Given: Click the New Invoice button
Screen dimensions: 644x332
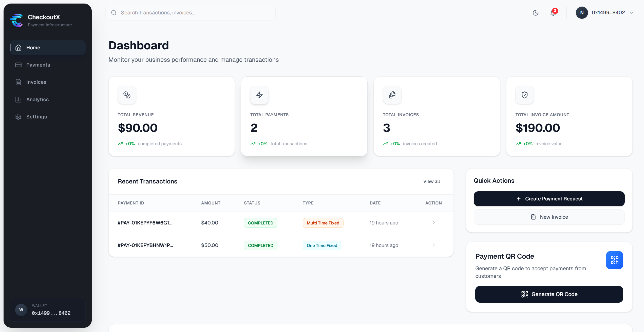Looking at the screenshot, I should (549, 217).
